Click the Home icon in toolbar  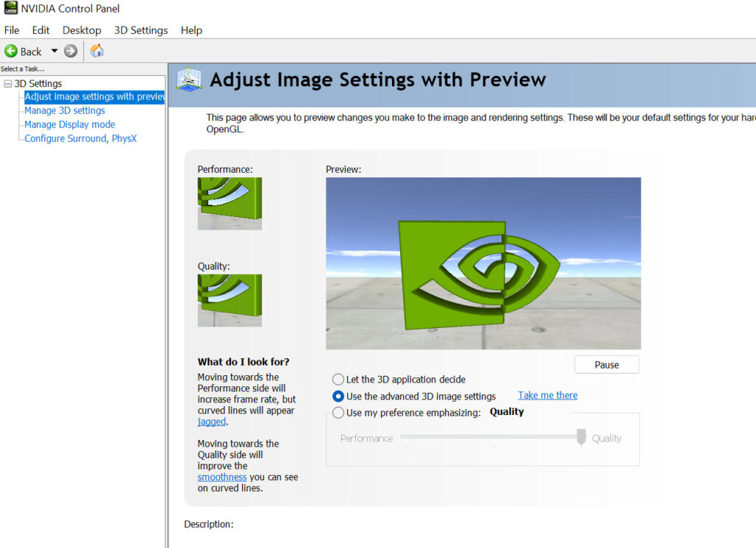coord(97,51)
